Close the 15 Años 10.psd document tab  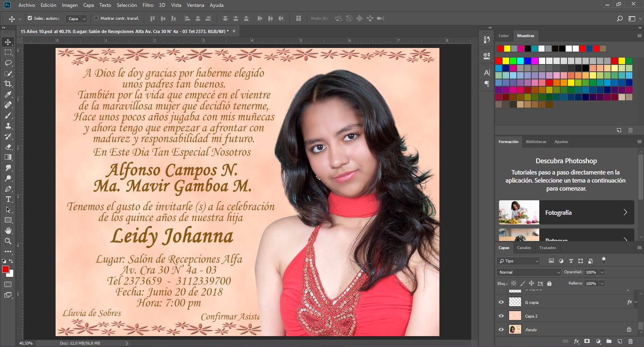[234, 31]
